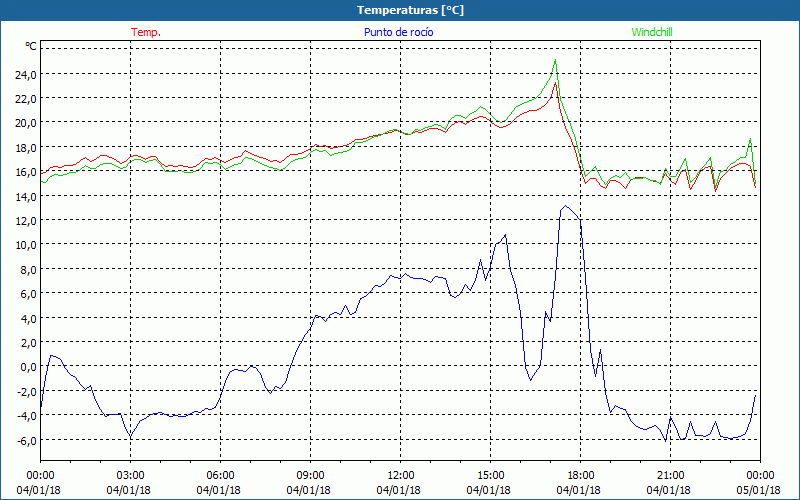The height and width of the screenshot is (500, 800).
Task: Click the 18:00 time axis label
Action: (x=581, y=476)
